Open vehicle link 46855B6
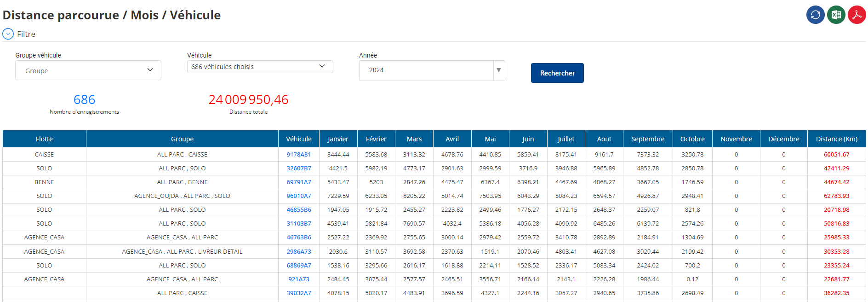868x302 pixels. coord(299,210)
